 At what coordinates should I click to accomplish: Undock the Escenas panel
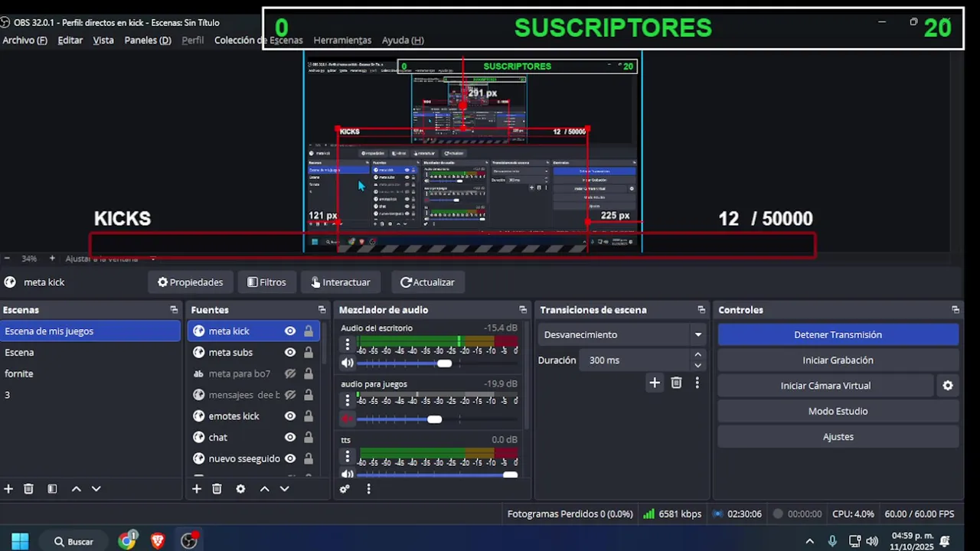point(174,310)
